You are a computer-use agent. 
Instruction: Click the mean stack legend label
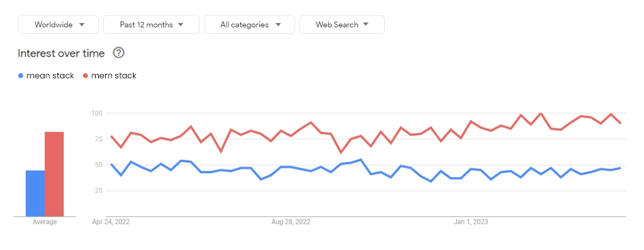click(x=50, y=76)
